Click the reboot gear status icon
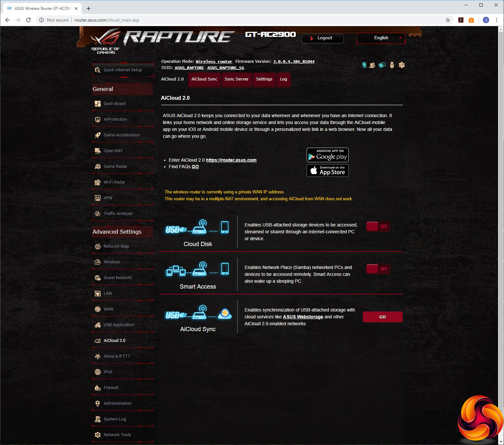The height and width of the screenshot is (445, 504). point(402,65)
